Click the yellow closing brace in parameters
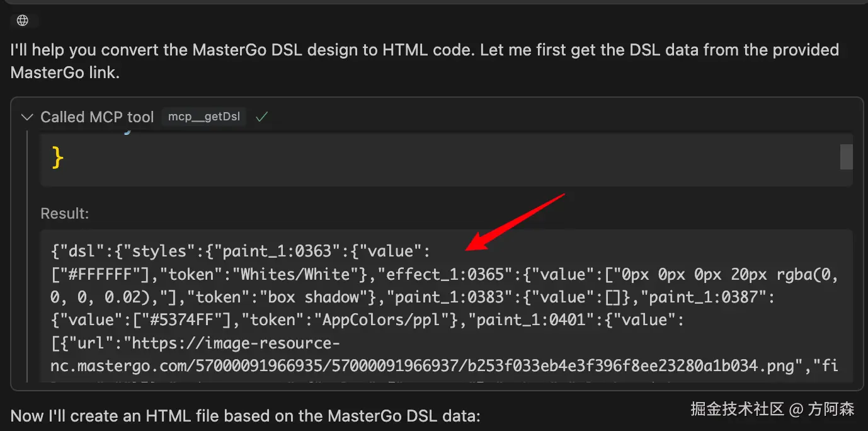This screenshot has height=431, width=868. point(57,158)
